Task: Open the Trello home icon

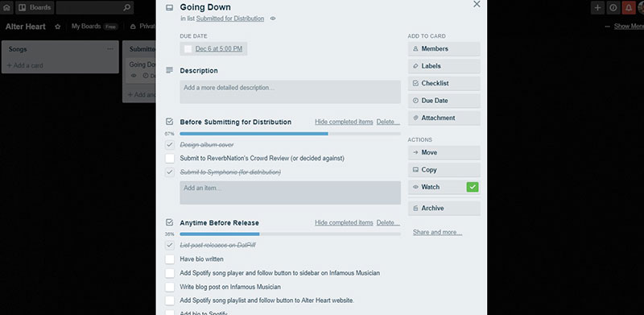Action: point(6,7)
